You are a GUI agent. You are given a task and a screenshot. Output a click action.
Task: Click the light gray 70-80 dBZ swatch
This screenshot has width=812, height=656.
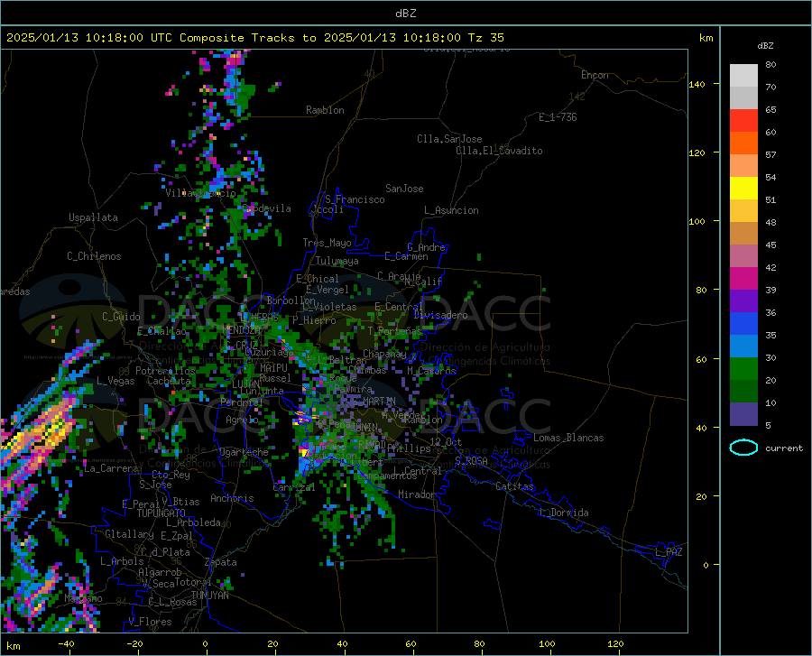(743, 76)
